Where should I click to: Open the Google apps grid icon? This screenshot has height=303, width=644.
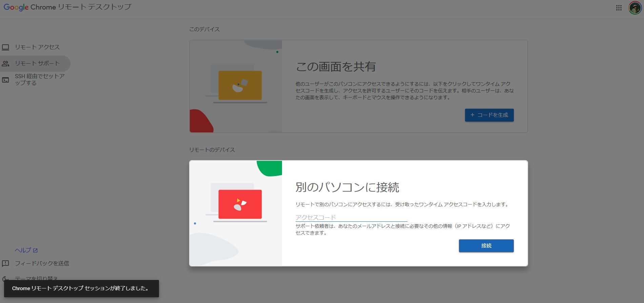point(619,8)
